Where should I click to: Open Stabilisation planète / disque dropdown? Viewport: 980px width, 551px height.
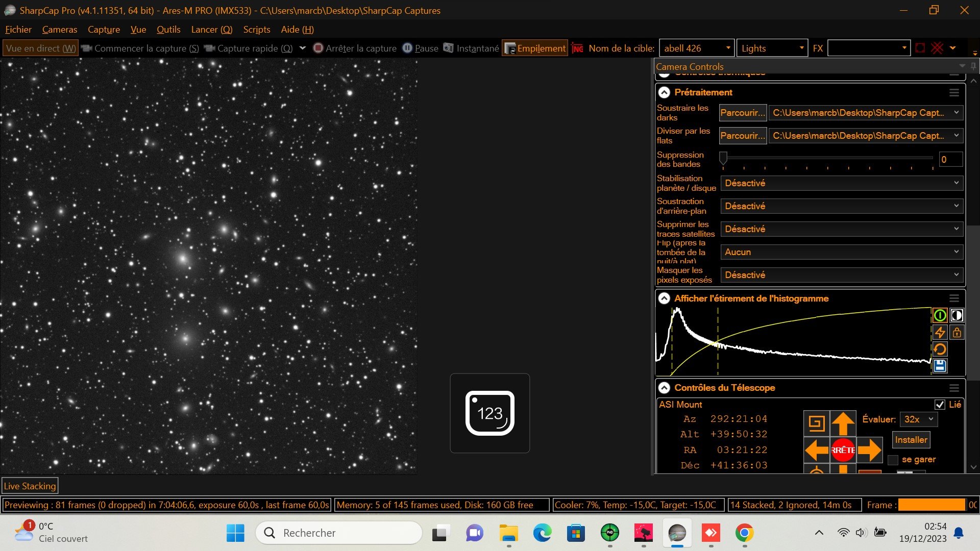tap(841, 183)
